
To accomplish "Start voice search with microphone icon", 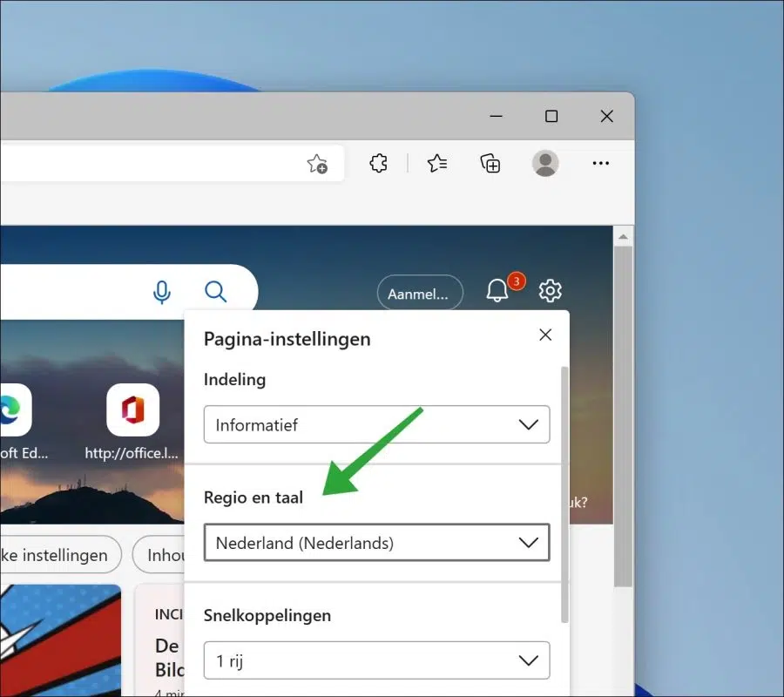I will coord(161,292).
